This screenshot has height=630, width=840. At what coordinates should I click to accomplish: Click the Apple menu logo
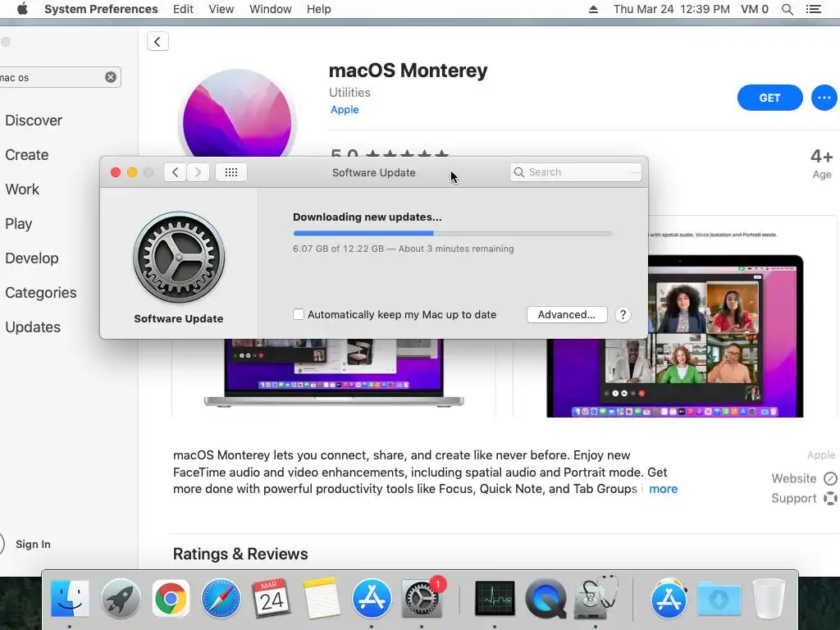(22, 9)
